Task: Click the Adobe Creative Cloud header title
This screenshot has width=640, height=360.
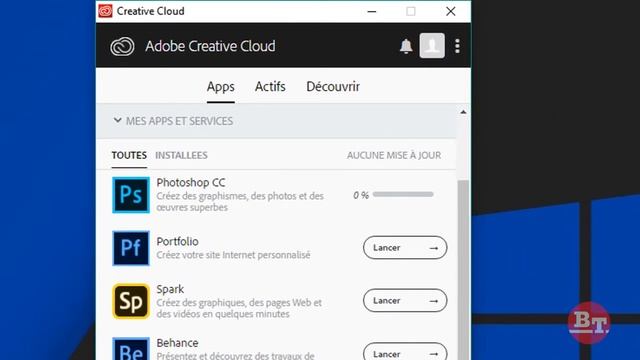Action: click(x=210, y=46)
